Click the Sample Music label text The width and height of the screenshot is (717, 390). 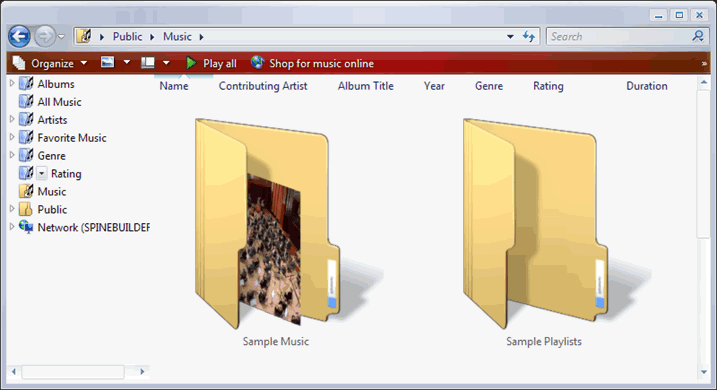click(x=276, y=342)
